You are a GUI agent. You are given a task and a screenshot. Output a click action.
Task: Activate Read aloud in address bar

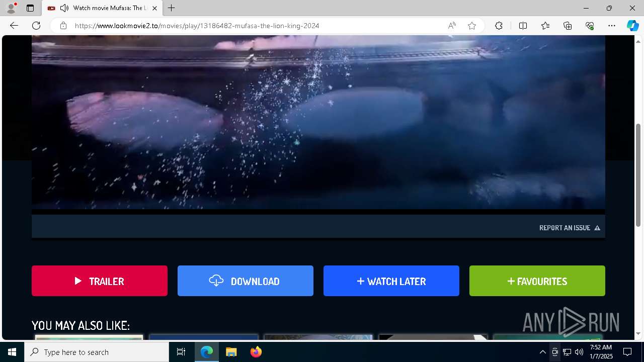click(x=452, y=26)
